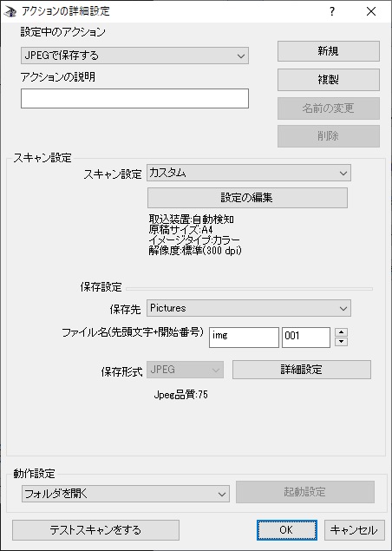Click the help question mark icon

point(332,11)
